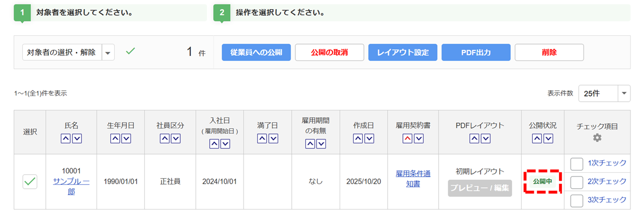
Task: Open 対象者の選択・解除 dropdown
Action: [x=109, y=52]
